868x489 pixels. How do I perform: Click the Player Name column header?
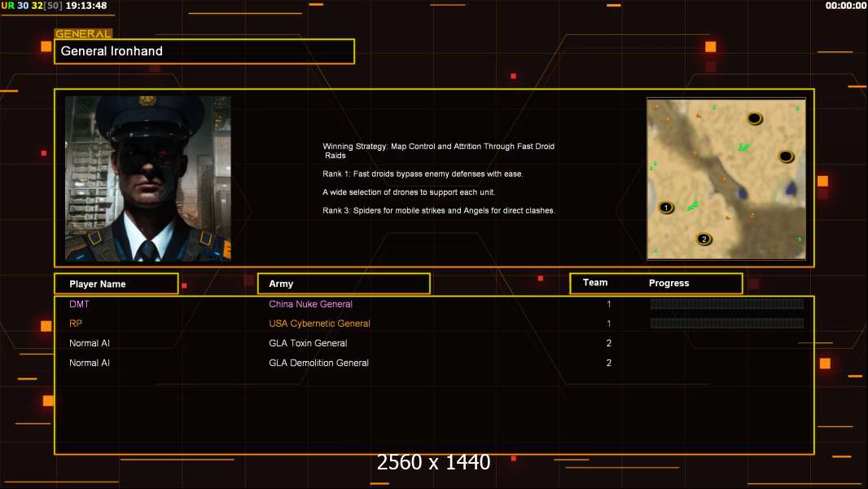point(116,284)
